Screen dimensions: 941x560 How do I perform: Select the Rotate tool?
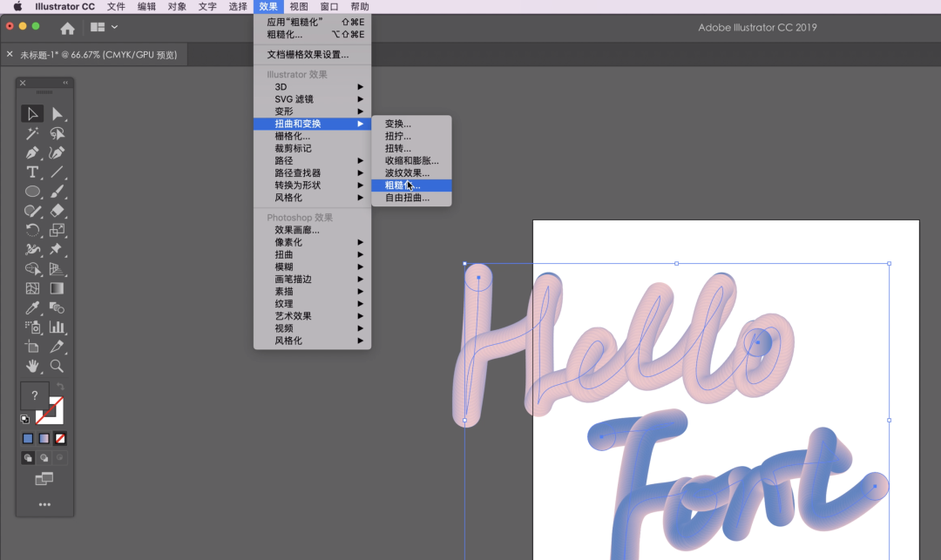tap(32, 230)
